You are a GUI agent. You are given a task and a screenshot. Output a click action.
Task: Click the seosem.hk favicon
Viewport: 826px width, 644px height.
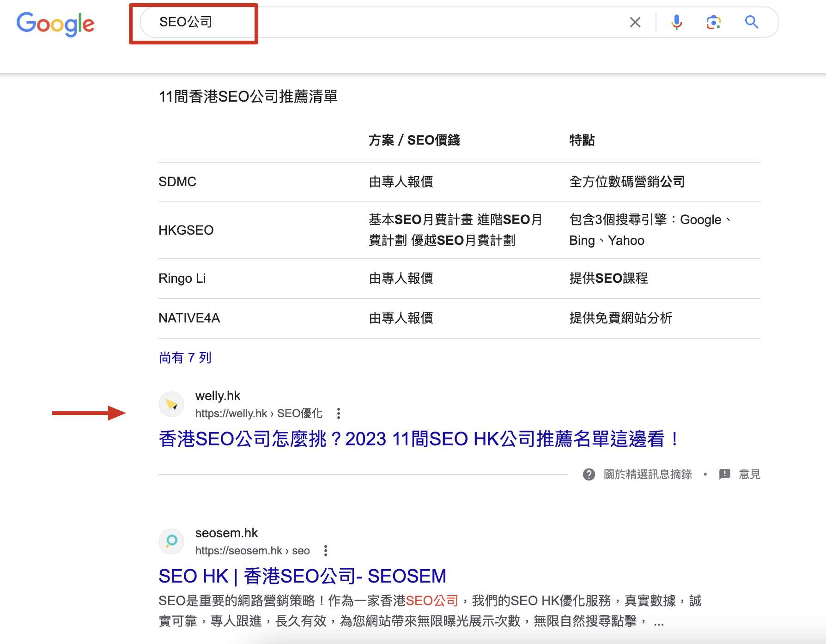(171, 541)
